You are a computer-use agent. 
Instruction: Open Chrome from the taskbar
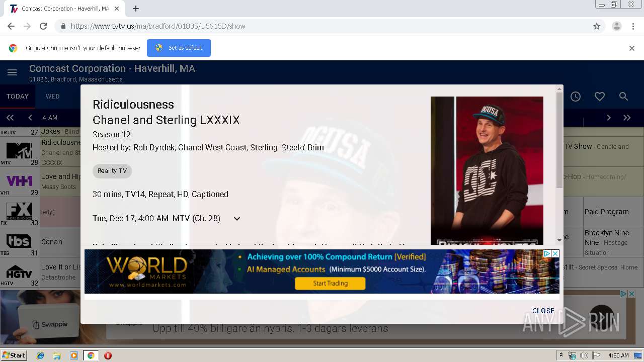91,355
